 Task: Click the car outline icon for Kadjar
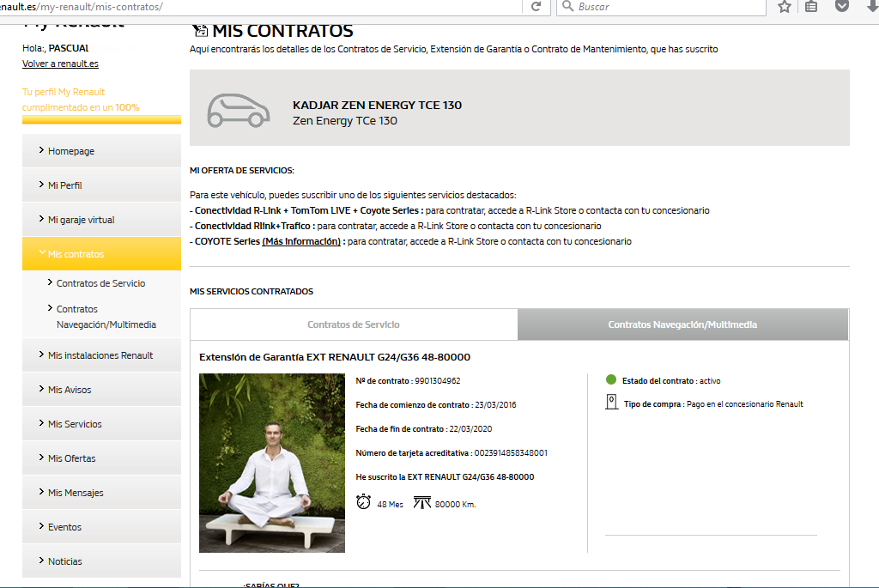tap(239, 110)
